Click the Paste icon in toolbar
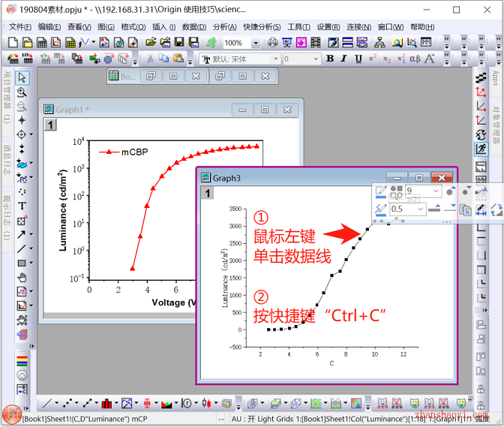The image size is (504, 427). (178, 59)
